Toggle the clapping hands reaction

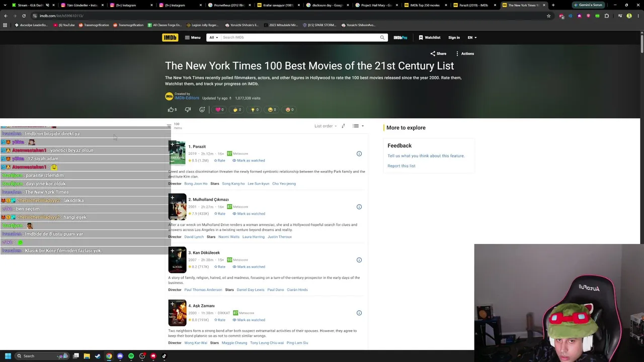[237, 110]
